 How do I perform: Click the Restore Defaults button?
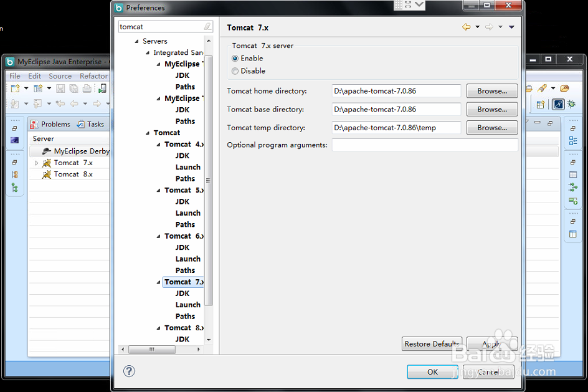432,344
